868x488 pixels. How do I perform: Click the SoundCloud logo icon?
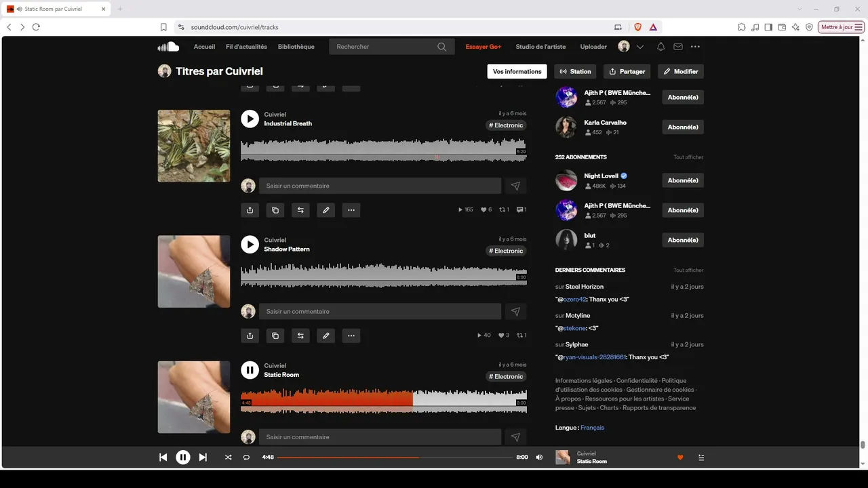(x=168, y=47)
